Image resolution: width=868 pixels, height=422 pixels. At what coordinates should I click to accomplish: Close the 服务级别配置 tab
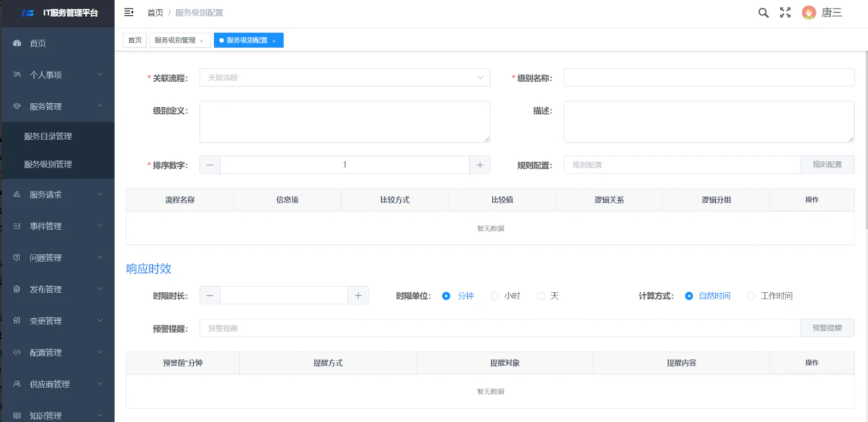(274, 41)
